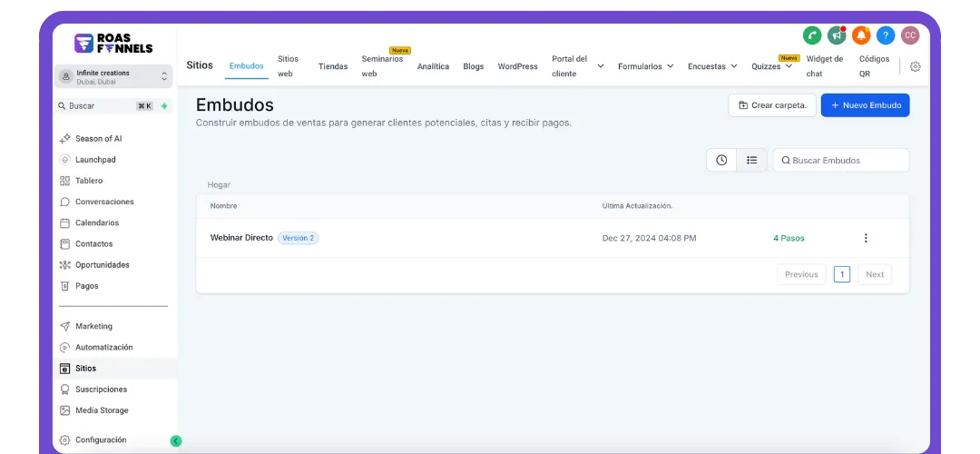Click the Previous pagination button
Viewport: 980px width, 454px height.
tap(802, 274)
